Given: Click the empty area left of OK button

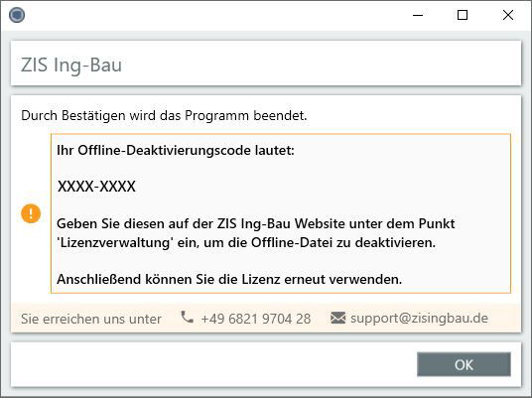Looking at the screenshot, I should (x=213, y=364).
